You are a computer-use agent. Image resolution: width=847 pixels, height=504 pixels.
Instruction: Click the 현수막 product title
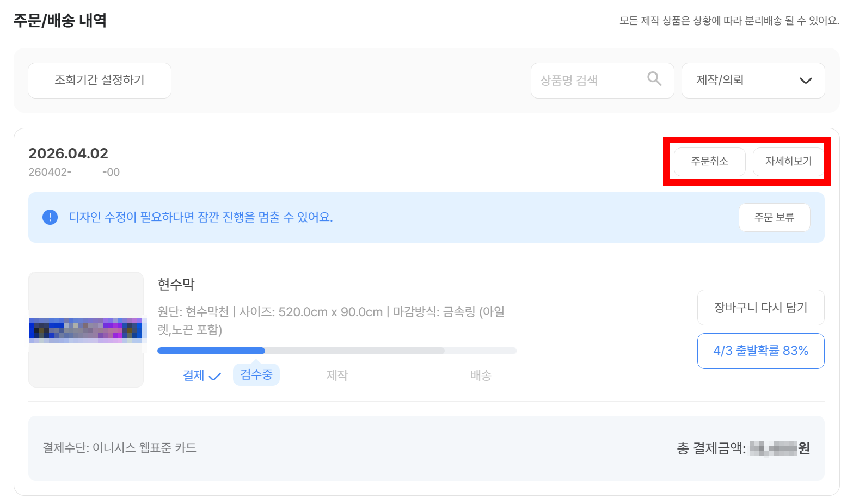click(176, 284)
